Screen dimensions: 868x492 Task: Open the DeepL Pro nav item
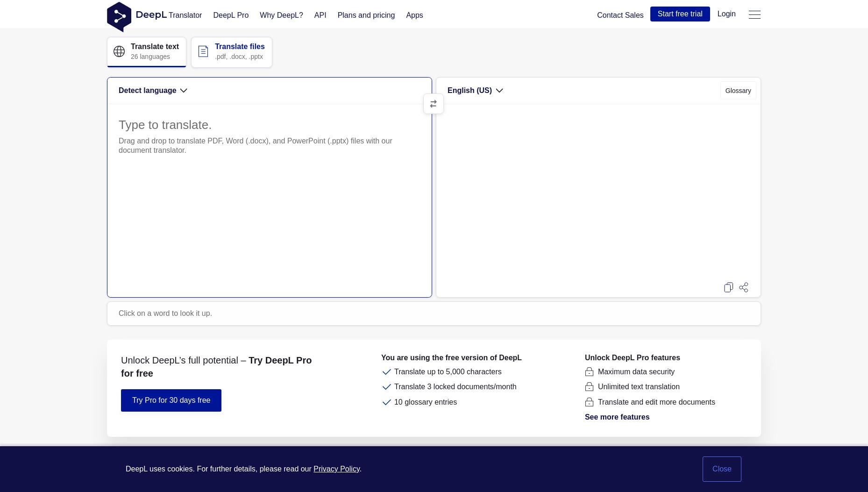pyautogui.click(x=231, y=15)
